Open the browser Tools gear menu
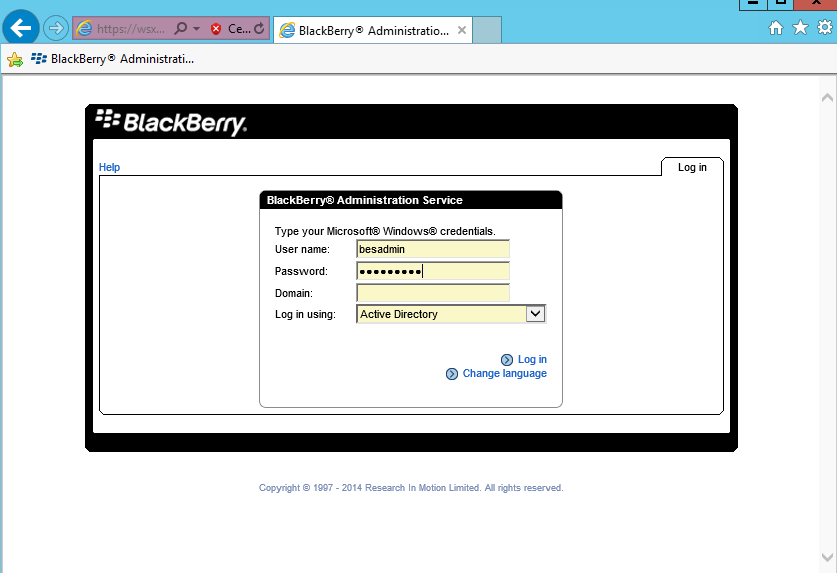837x573 pixels. [x=825, y=27]
